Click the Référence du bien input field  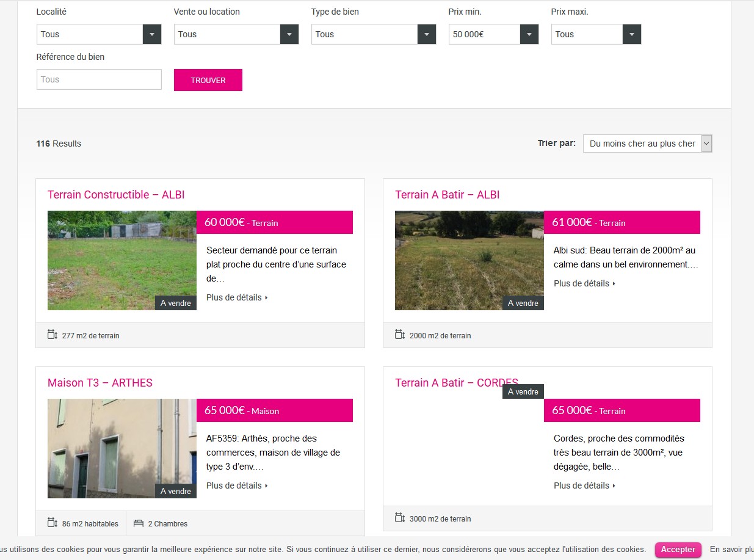(x=99, y=79)
